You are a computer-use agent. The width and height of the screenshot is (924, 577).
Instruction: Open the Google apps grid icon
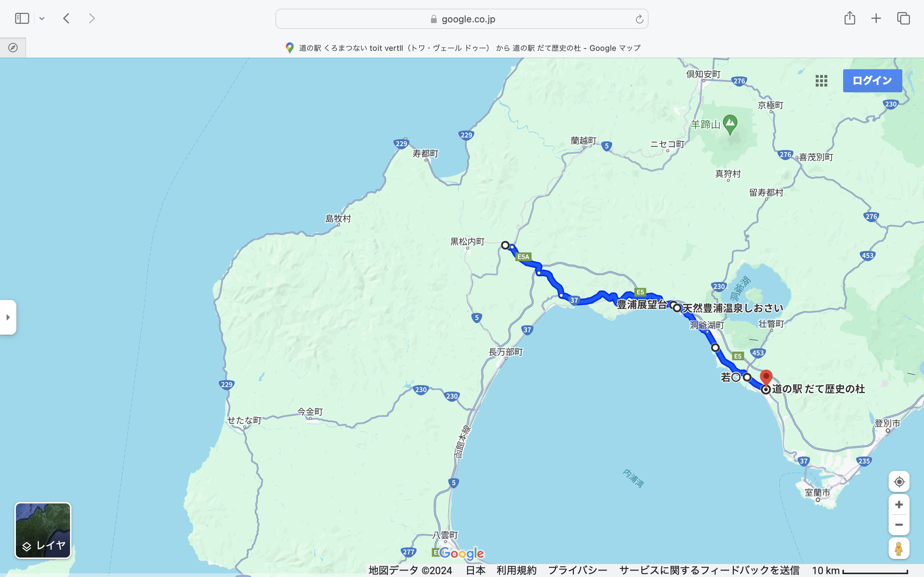pyautogui.click(x=821, y=80)
